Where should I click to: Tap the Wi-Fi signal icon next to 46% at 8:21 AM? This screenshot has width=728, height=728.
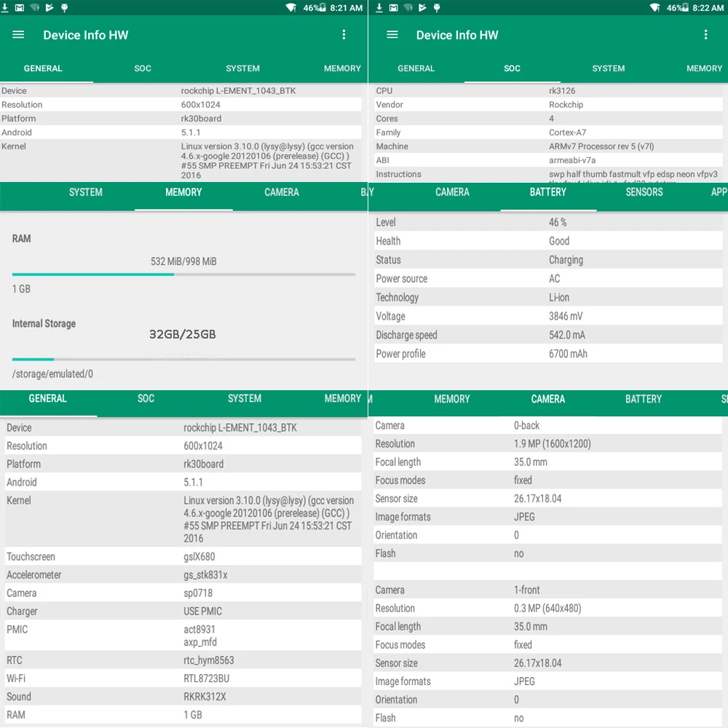coord(291,7)
